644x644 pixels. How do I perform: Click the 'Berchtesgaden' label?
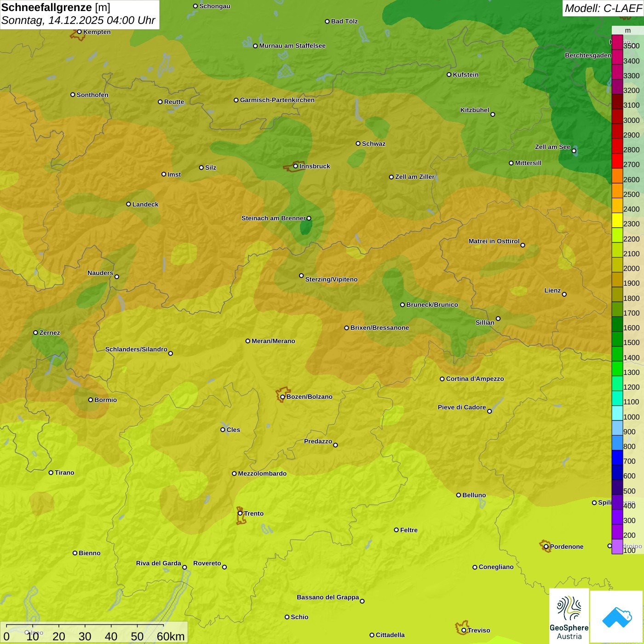tap(588, 55)
